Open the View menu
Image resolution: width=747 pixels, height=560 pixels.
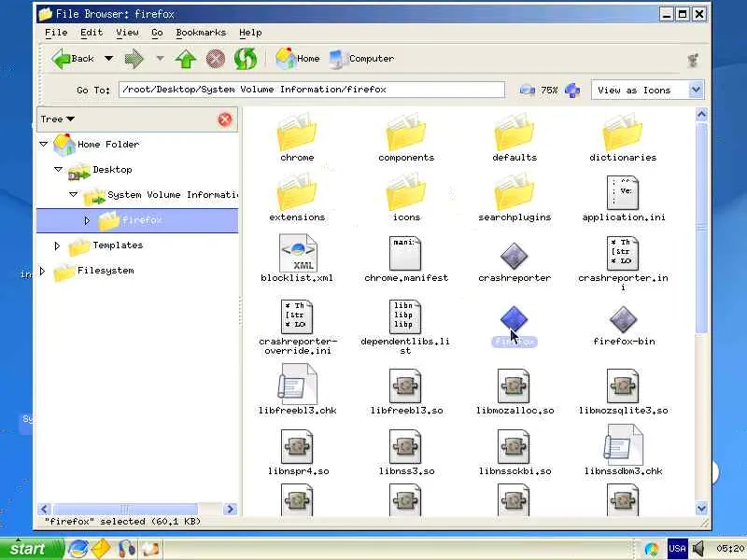[127, 33]
